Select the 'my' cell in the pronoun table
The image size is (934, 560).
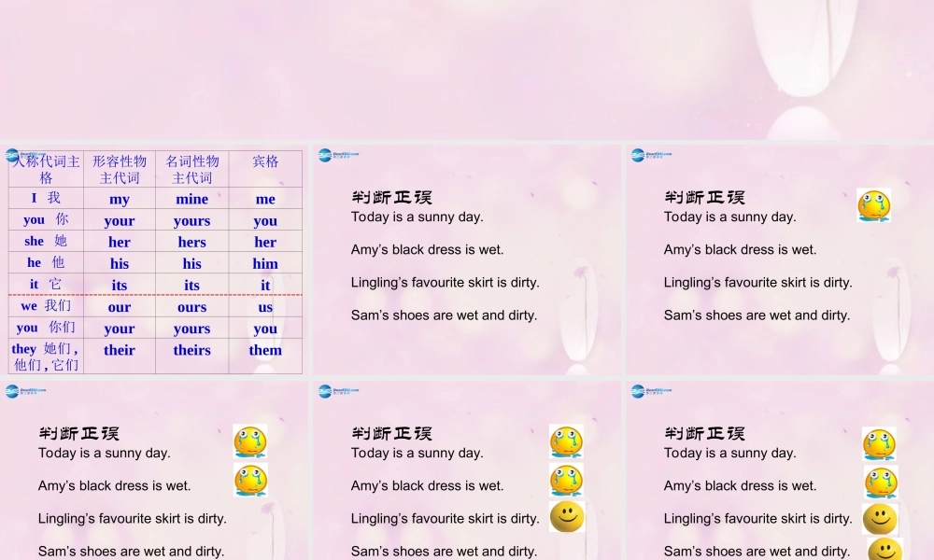120,199
